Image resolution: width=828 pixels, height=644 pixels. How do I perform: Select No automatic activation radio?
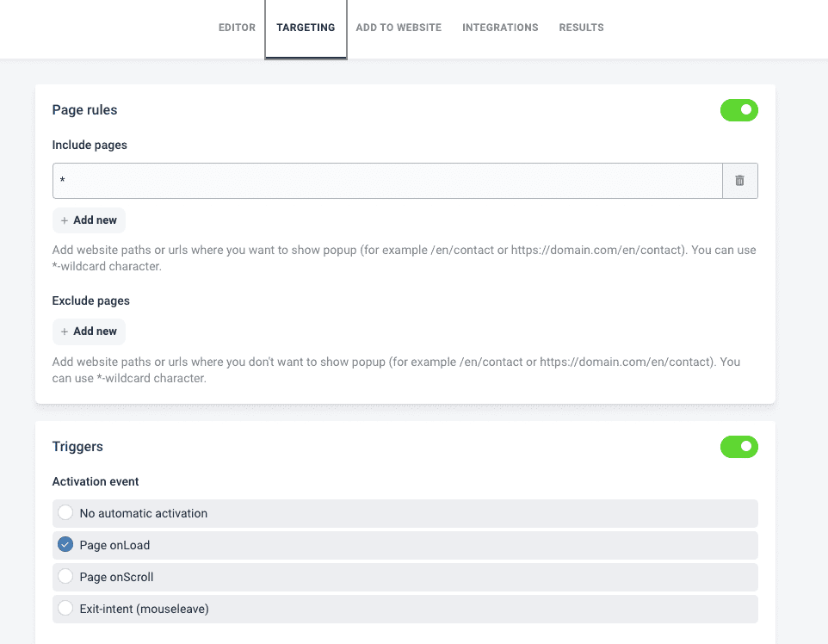(x=65, y=512)
